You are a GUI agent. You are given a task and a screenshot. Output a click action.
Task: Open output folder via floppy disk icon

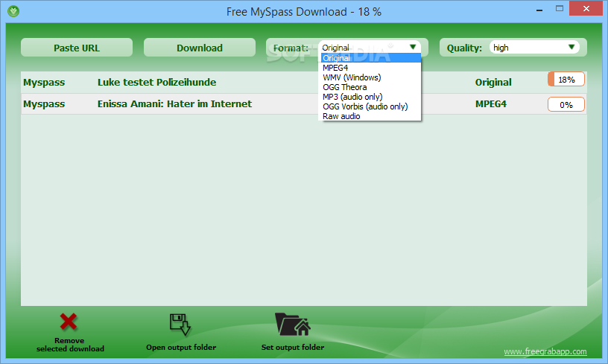[x=180, y=324]
